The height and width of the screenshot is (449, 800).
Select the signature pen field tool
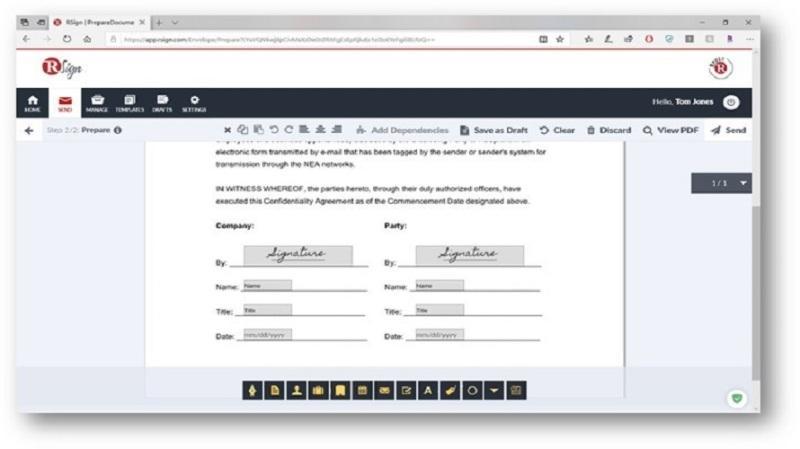click(x=252, y=391)
